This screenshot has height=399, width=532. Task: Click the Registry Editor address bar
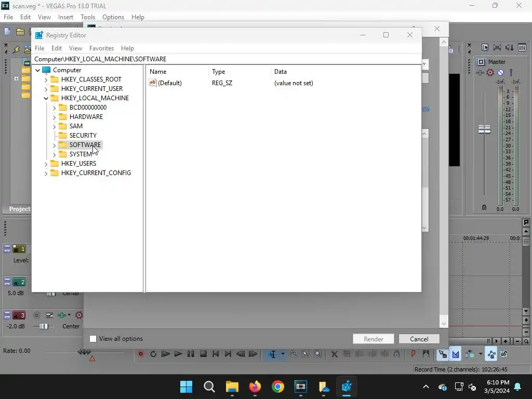(227, 59)
